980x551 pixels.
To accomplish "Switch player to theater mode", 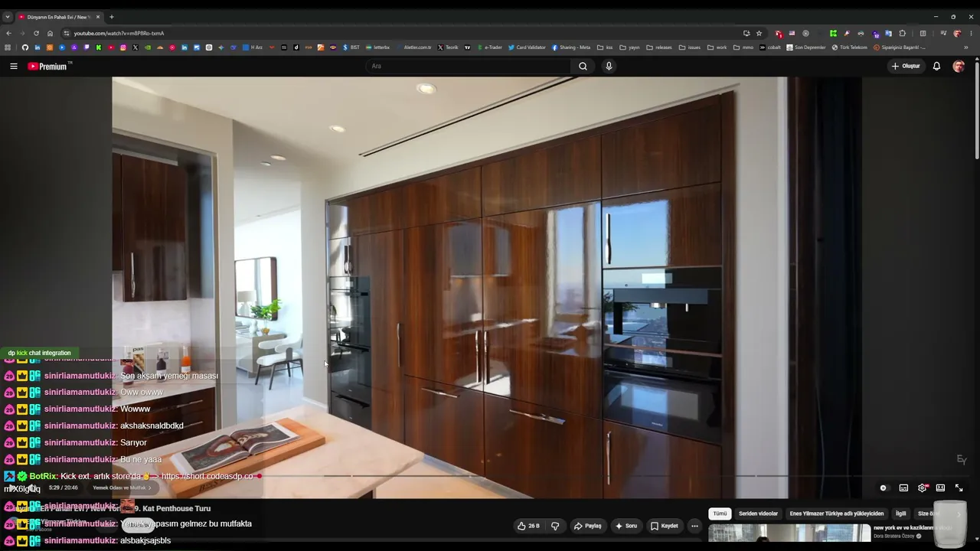I will (940, 487).
